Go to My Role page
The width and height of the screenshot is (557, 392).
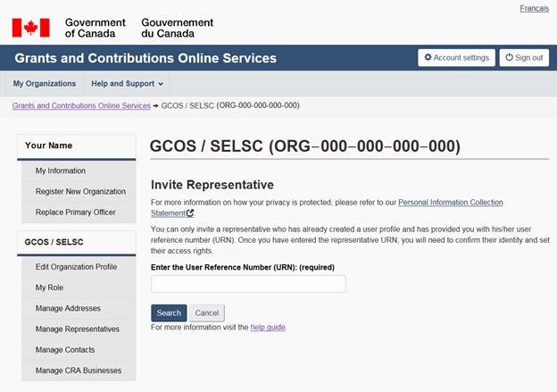tap(52, 288)
